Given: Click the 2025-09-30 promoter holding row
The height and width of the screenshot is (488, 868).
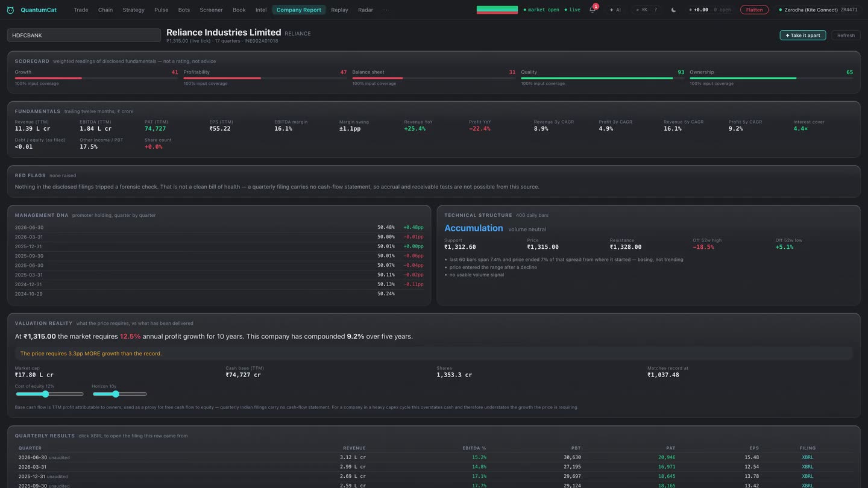Looking at the screenshot, I should (x=219, y=256).
